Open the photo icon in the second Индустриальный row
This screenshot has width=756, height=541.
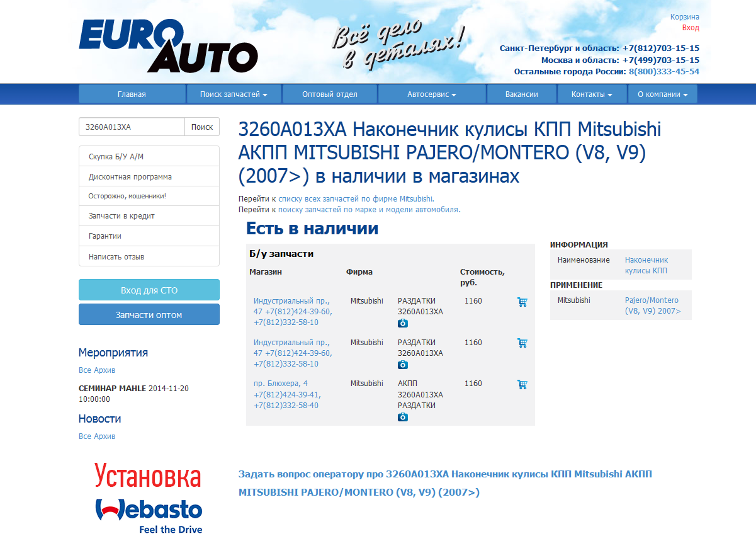pyautogui.click(x=403, y=365)
